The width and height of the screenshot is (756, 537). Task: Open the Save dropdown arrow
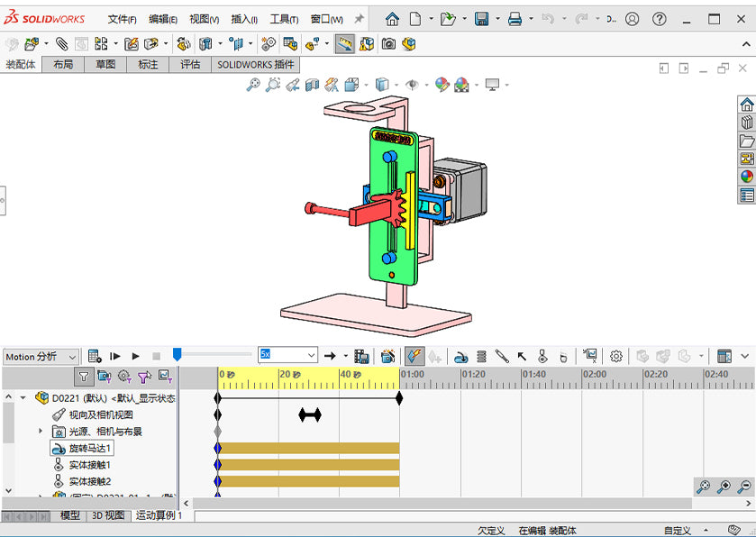497,19
